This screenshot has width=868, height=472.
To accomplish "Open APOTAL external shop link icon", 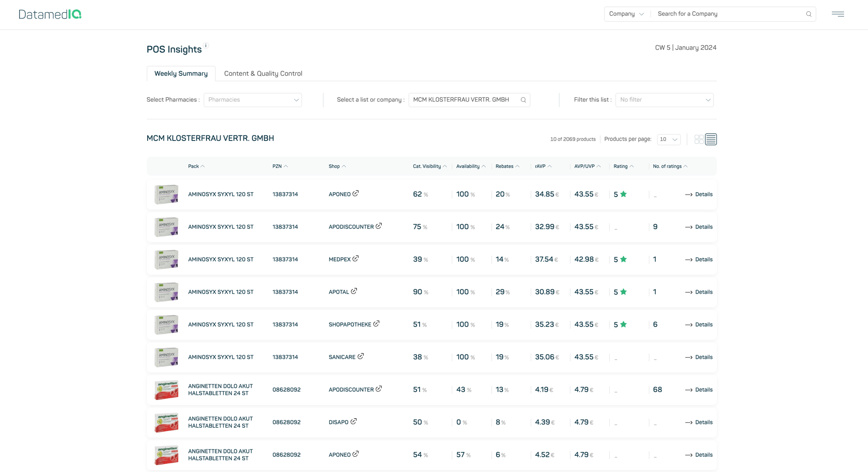I will (354, 291).
